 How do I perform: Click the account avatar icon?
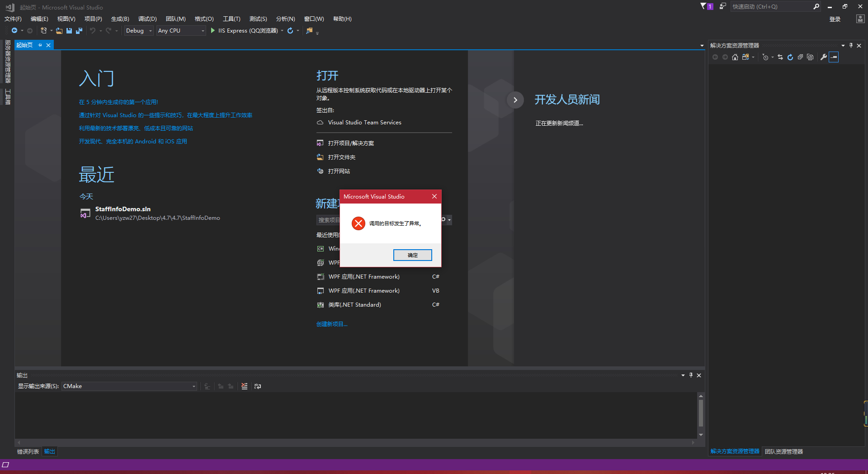860,19
